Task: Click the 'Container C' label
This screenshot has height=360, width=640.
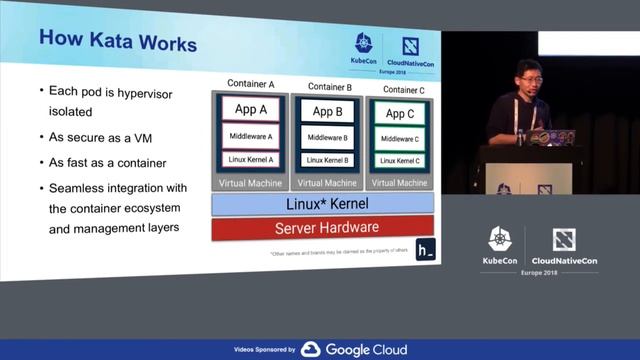Action: coord(404,90)
